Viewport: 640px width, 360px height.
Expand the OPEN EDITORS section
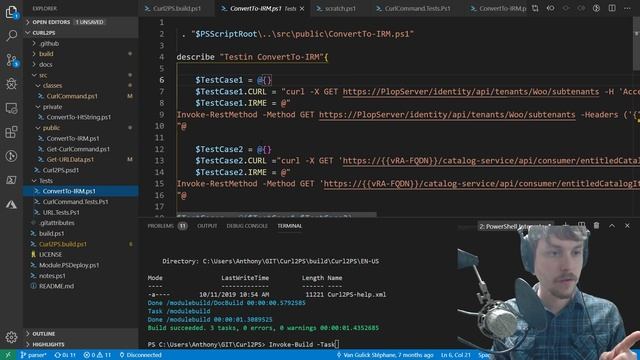pos(81,22)
